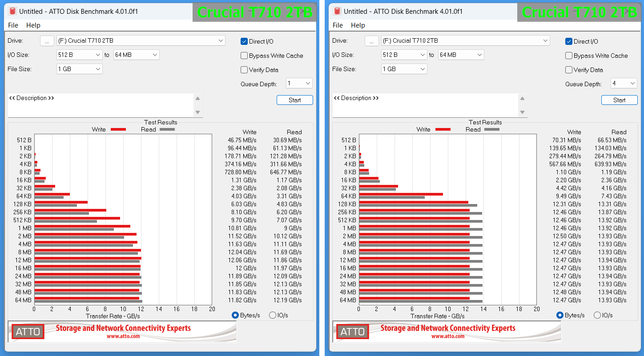Click the ATTO app icon in left window title bar

click(x=12, y=11)
